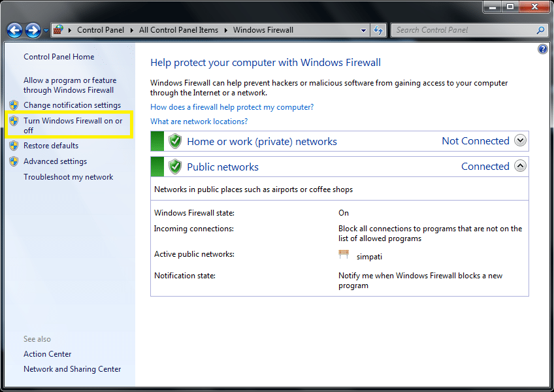554x392 pixels.
Task: Open Troubleshoot my network
Action: 68,177
